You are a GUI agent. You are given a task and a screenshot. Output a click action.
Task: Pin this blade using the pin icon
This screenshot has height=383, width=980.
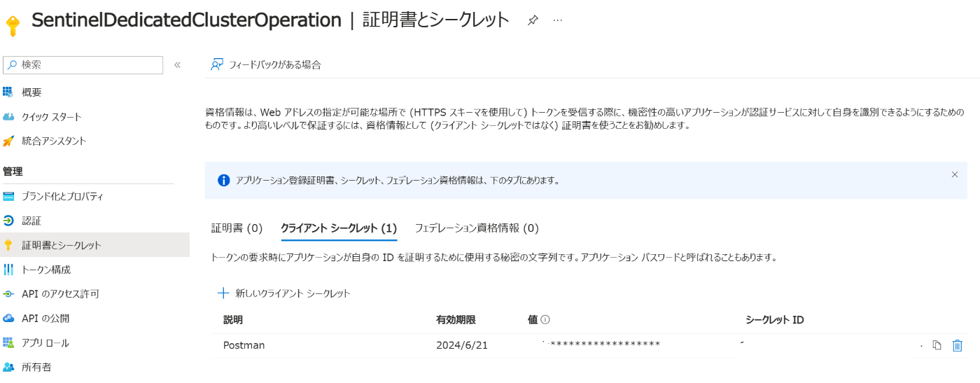pyautogui.click(x=533, y=20)
